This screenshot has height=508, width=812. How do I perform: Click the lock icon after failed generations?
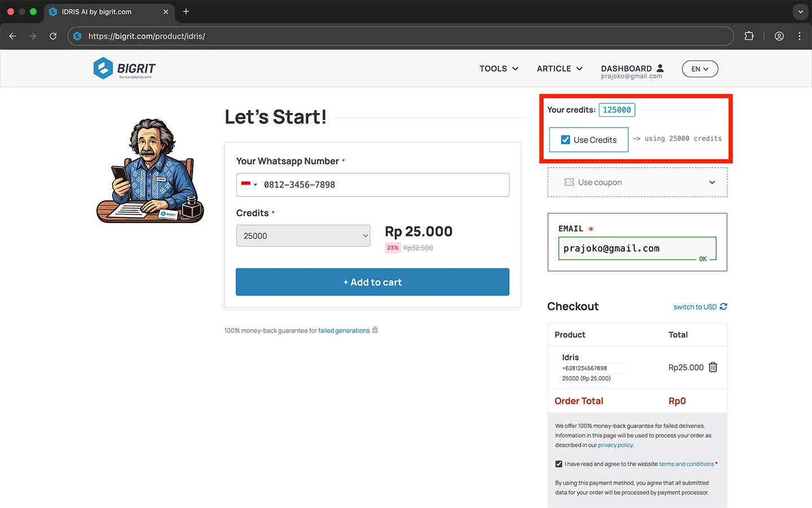(375, 330)
